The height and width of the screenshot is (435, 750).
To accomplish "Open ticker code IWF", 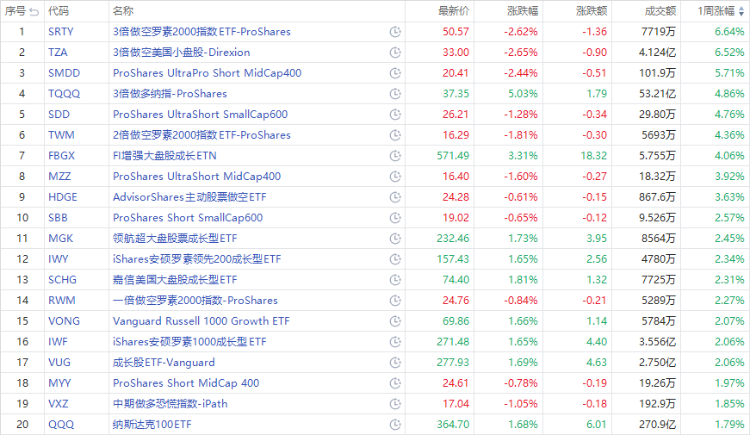I will coord(57,341).
